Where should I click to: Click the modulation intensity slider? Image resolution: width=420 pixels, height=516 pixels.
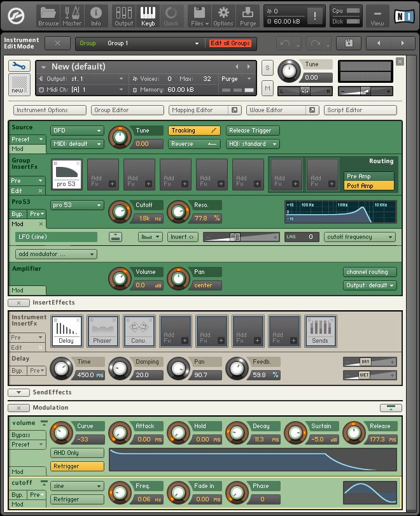coord(241,237)
